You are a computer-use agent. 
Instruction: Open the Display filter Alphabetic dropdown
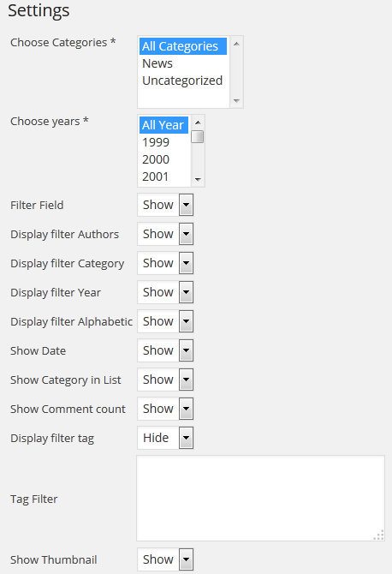(165, 321)
